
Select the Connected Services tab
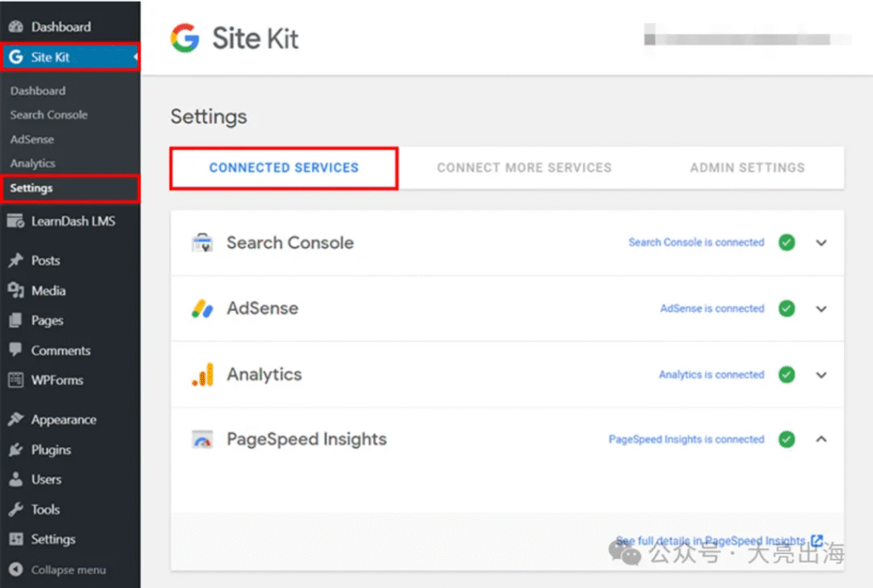click(284, 168)
